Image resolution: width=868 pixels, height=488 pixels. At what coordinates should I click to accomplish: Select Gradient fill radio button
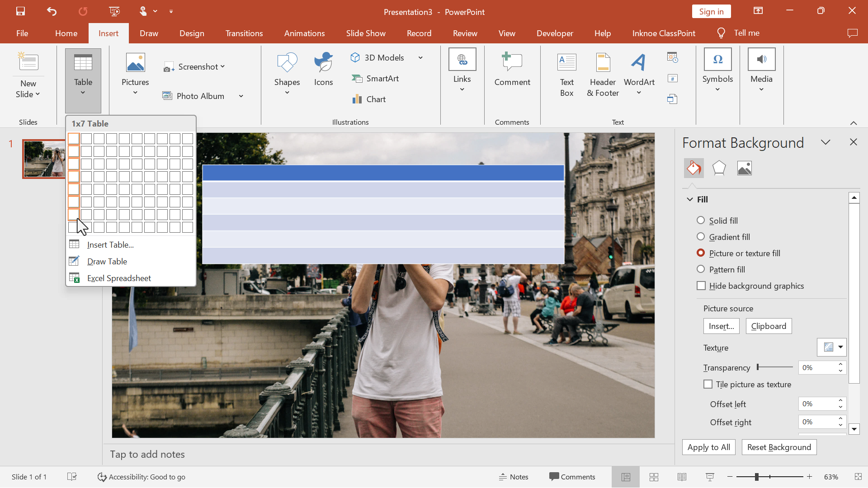[701, 237]
